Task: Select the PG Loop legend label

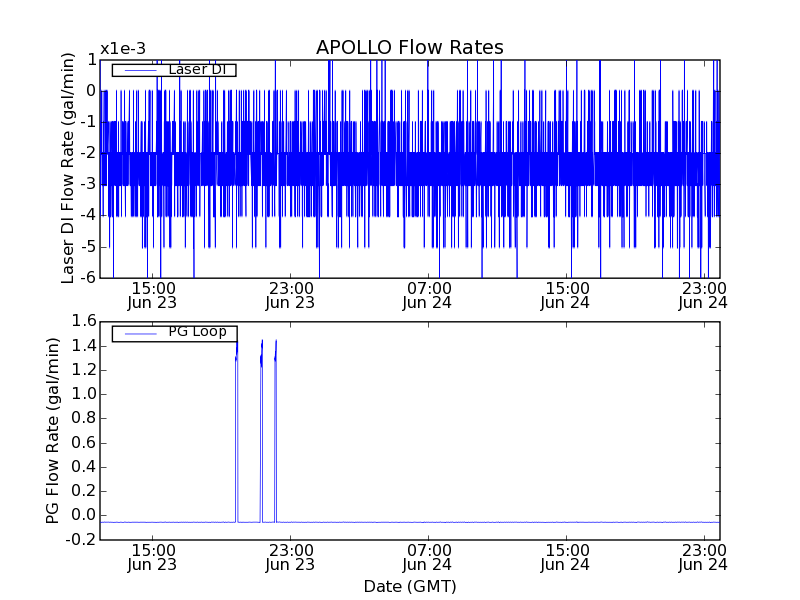Action: tap(197, 332)
